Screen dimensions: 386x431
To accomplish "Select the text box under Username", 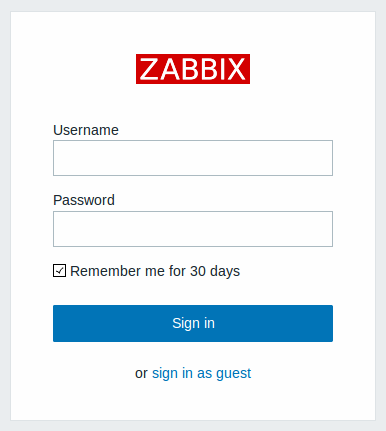I will [193, 158].
